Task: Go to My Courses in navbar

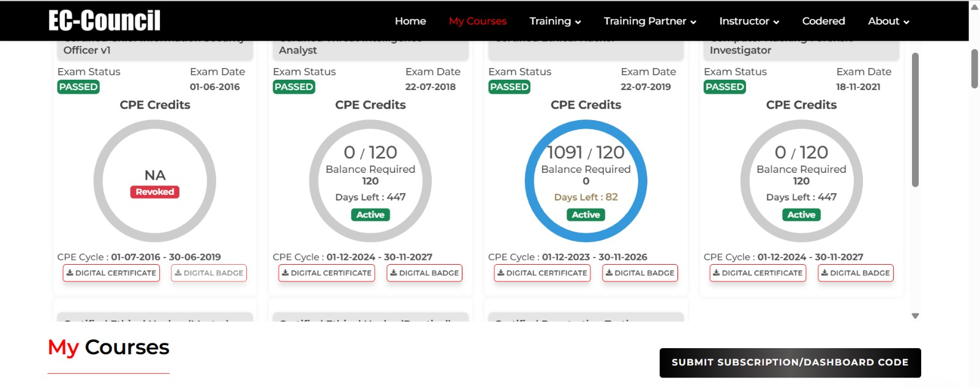Action: click(478, 21)
